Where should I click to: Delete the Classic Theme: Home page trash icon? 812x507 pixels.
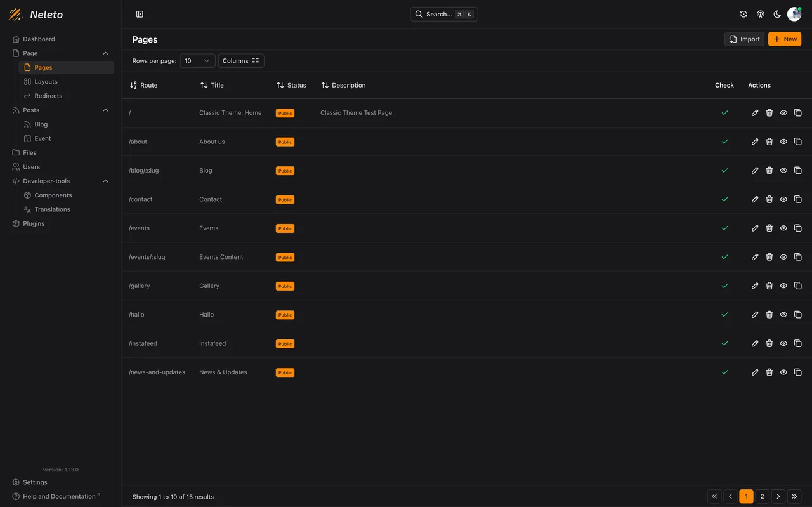click(x=769, y=113)
